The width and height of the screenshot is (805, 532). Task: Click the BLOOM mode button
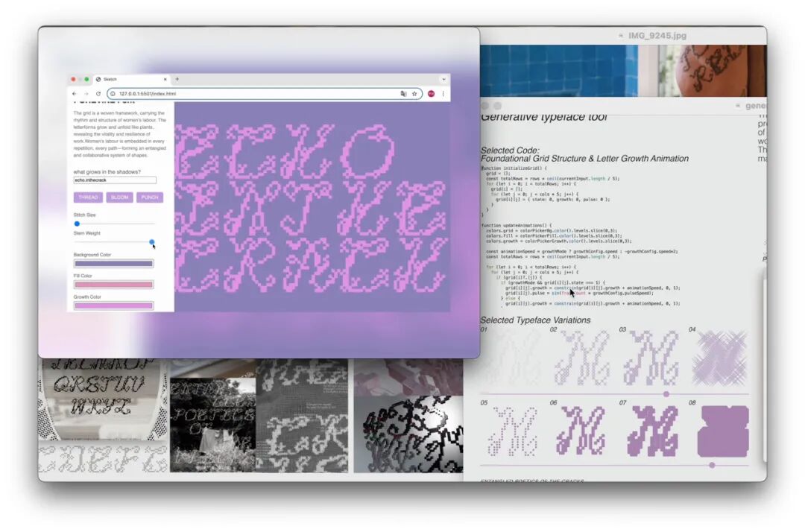pyautogui.click(x=119, y=197)
